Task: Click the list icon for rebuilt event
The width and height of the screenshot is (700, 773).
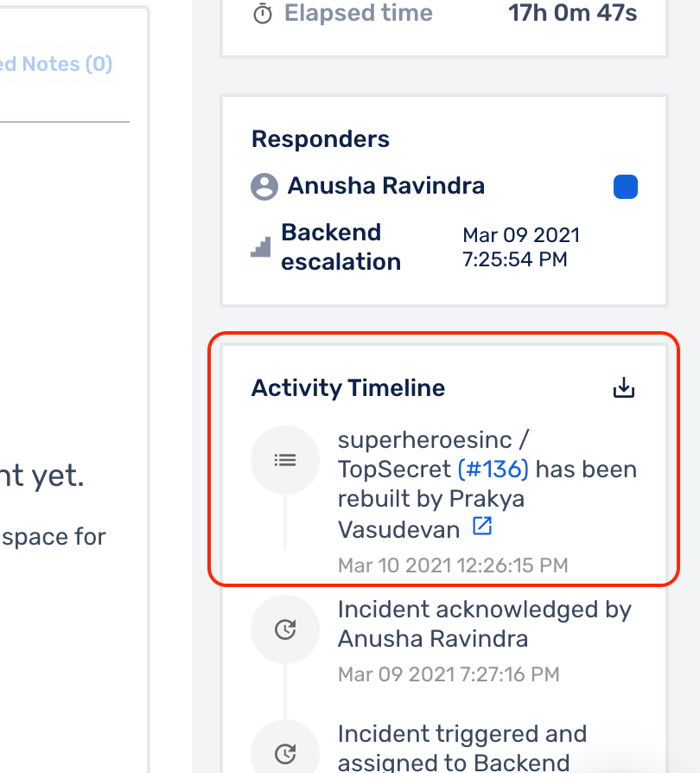Action: click(x=285, y=460)
